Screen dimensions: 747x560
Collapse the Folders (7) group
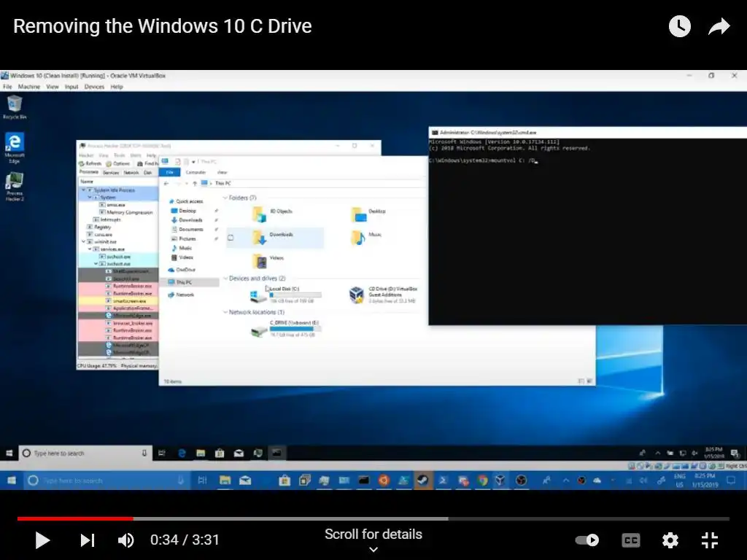225,198
